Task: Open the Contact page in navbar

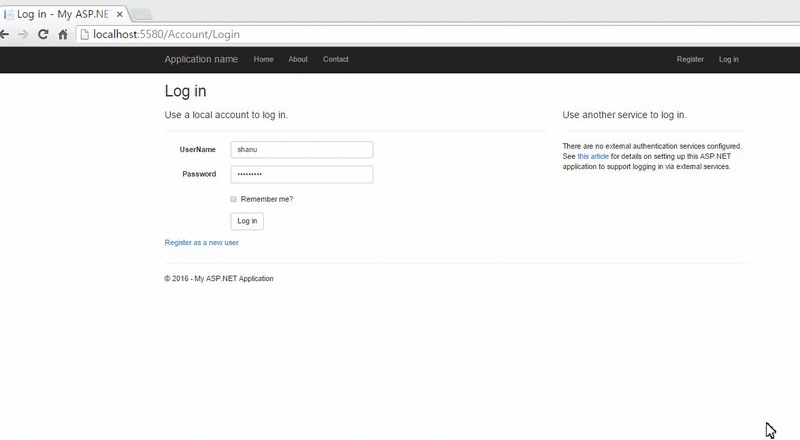Action: (x=336, y=59)
